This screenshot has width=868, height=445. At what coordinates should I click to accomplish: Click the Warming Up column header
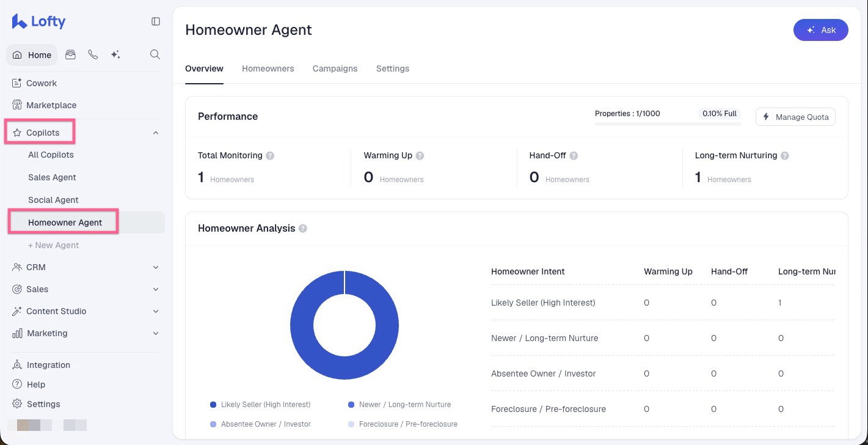click(668, 271)
